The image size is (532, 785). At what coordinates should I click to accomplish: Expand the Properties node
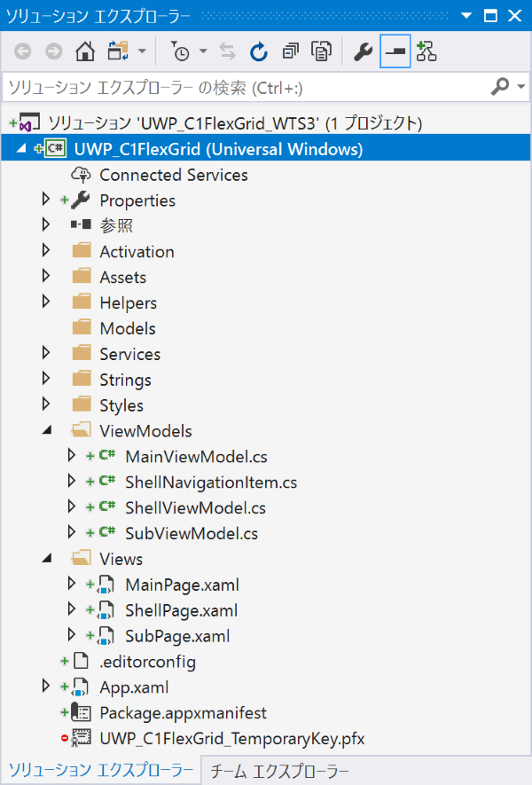click(x=45, y=200)
